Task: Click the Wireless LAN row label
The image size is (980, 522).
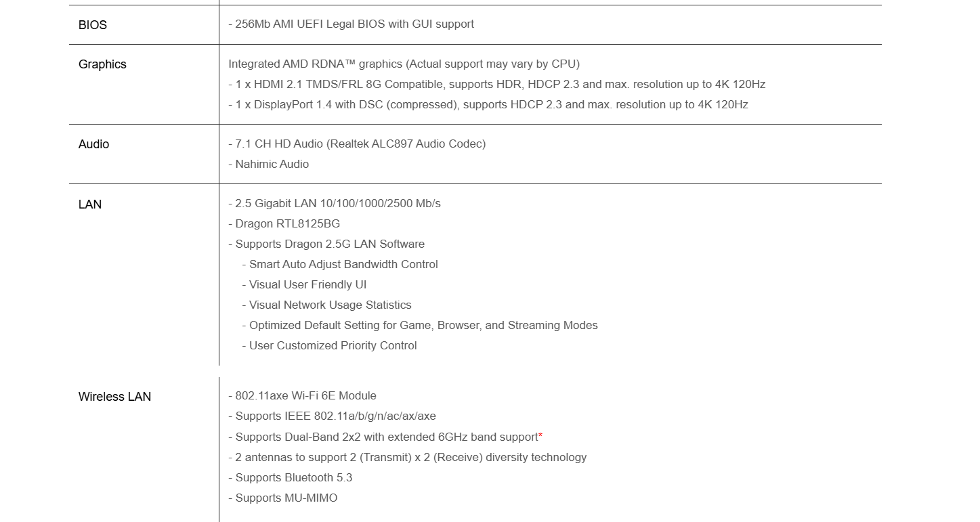Action: [x=114, y=397]
